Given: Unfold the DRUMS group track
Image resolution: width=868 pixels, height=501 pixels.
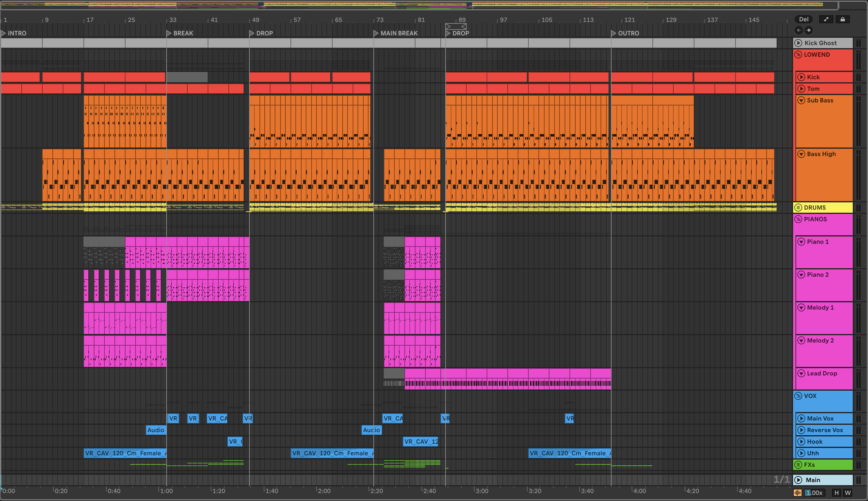Looking at the screenshot, I should (x=799, y=208).
